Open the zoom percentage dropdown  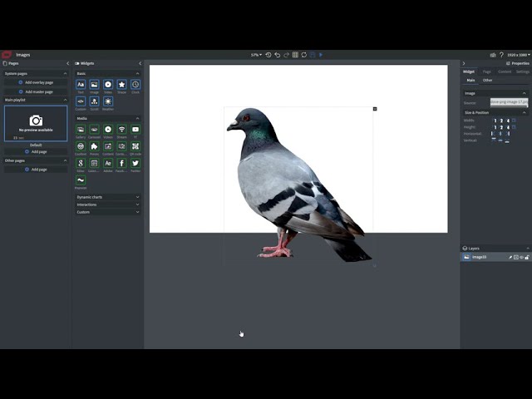(256, 55)
